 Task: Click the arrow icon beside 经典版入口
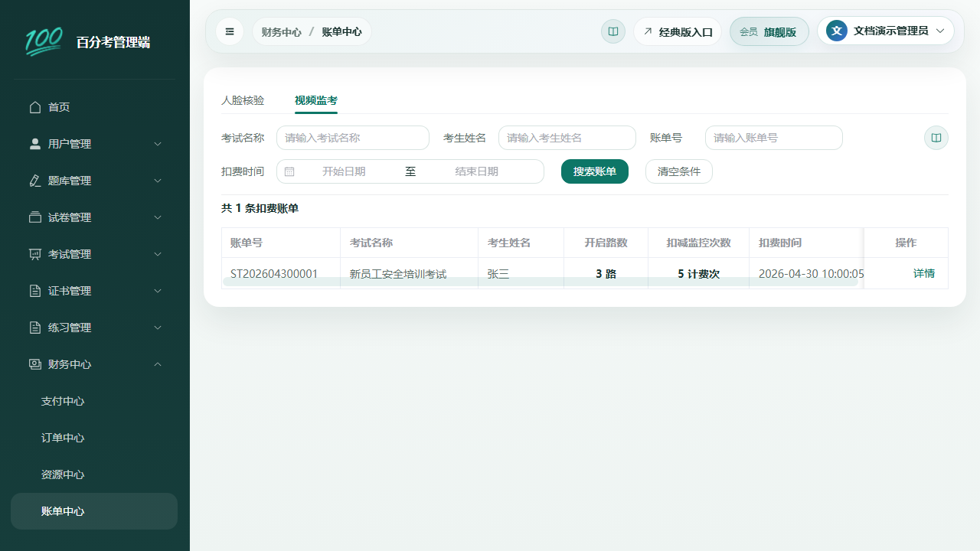648,31
